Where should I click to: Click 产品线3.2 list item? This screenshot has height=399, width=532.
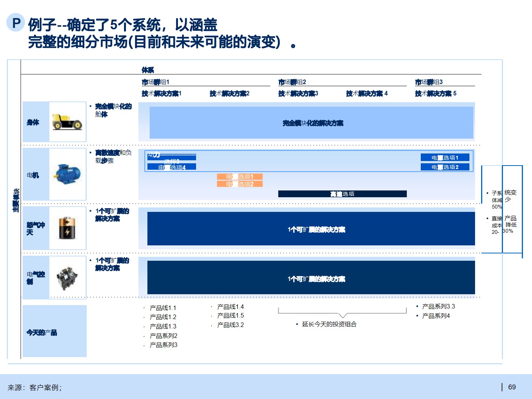(230, 325)
